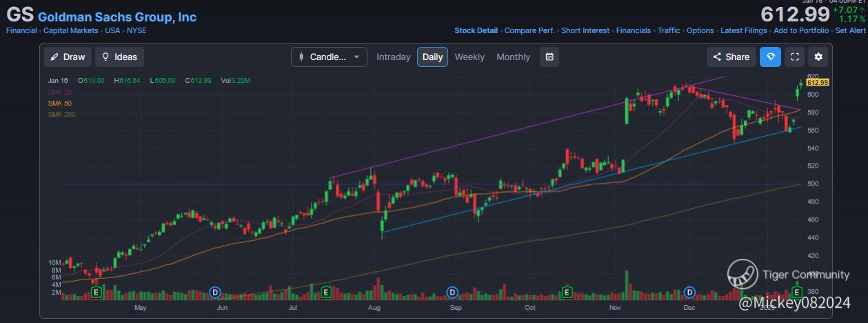
Task: Click the dividend D marker near September
Action: (453, 293)
